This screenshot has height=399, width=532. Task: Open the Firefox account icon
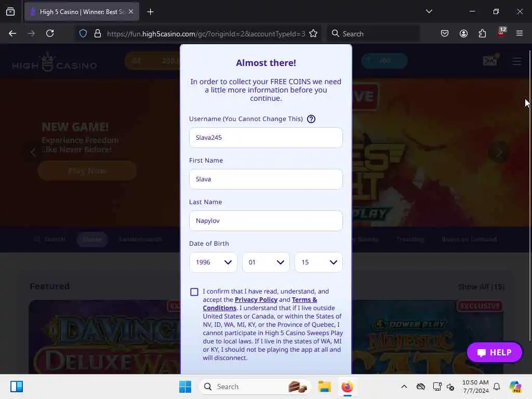point(463,33)
